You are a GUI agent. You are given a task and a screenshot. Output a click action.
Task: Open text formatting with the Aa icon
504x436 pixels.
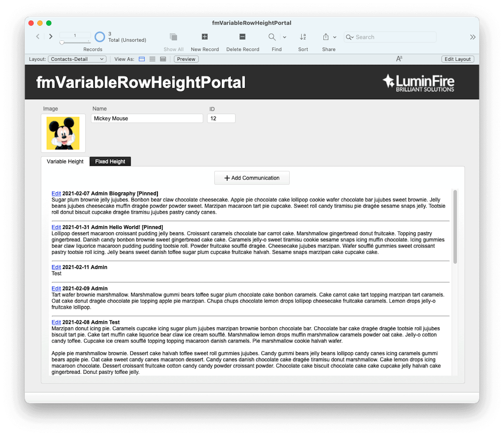tap(399, 58)
